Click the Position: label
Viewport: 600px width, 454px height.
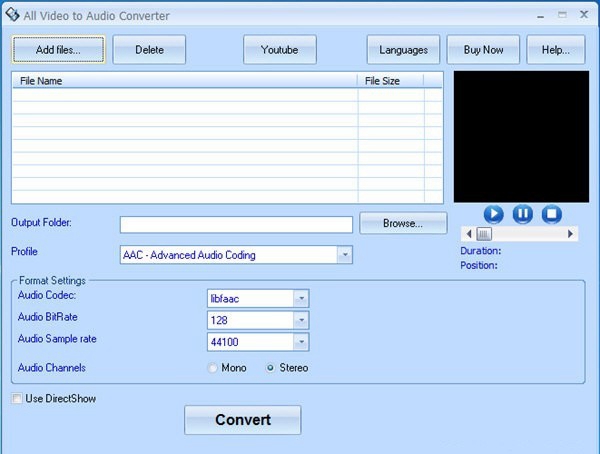479,265
